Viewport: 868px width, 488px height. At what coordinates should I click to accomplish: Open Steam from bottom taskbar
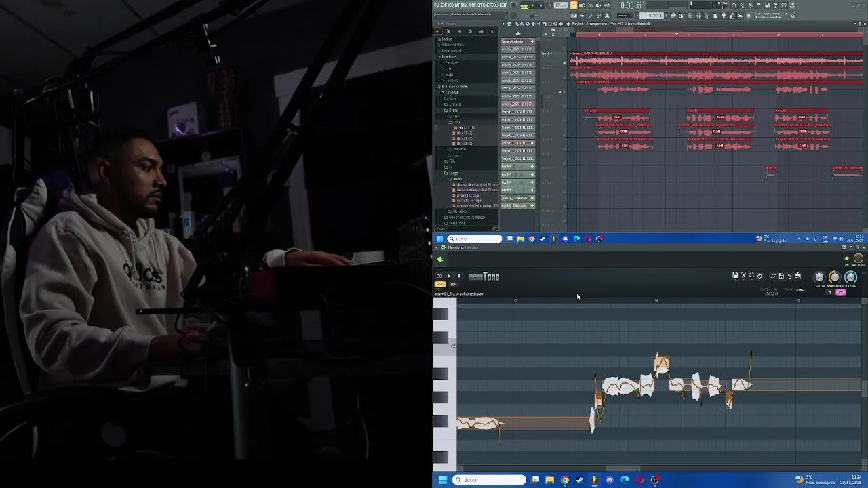point(579,480)
